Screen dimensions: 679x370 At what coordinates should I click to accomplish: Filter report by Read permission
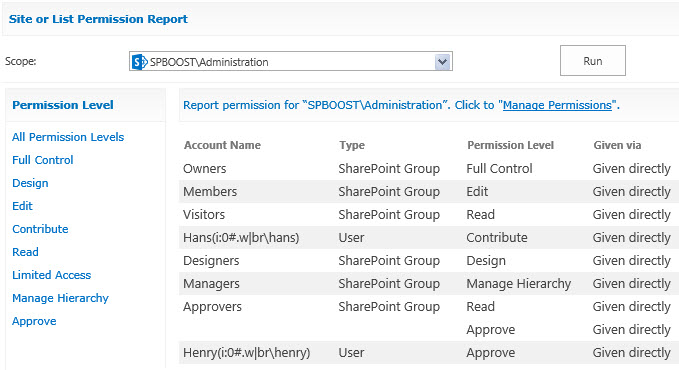point(25,252)
